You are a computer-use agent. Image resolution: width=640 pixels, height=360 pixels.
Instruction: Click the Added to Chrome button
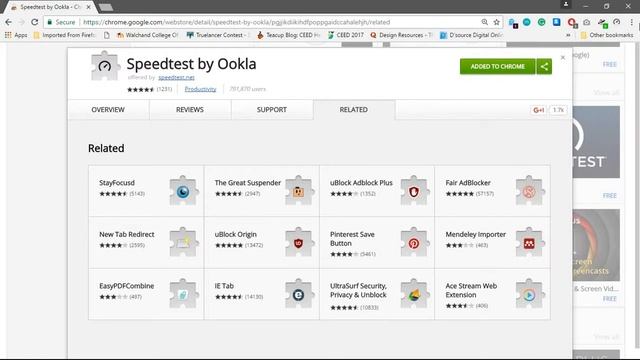pos(498,67)
